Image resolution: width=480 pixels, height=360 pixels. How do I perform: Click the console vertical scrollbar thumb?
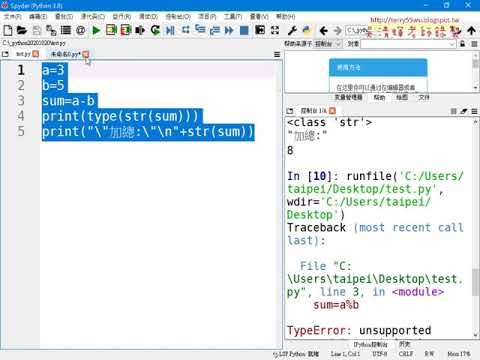(x=475, y=282)
